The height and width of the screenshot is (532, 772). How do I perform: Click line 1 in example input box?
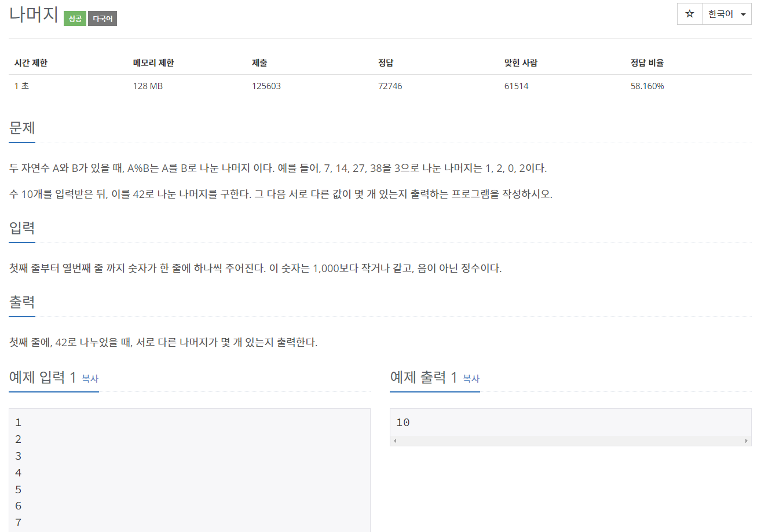click(19, 423)
